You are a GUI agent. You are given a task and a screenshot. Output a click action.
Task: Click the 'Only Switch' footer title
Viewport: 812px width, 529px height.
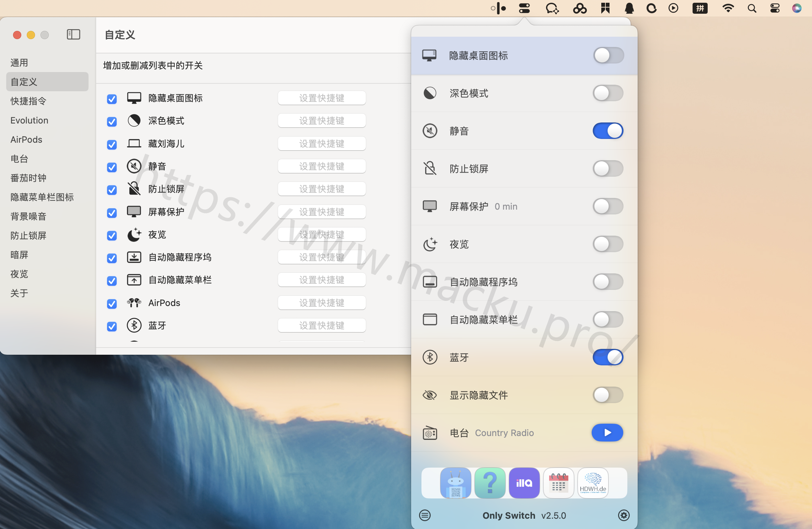point(509,515)
